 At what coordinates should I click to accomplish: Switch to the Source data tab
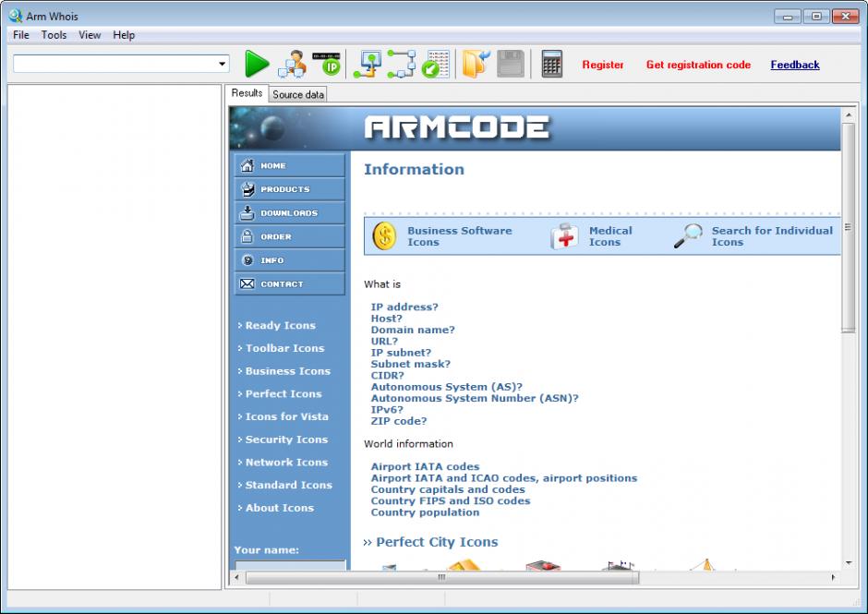(298, 95)
